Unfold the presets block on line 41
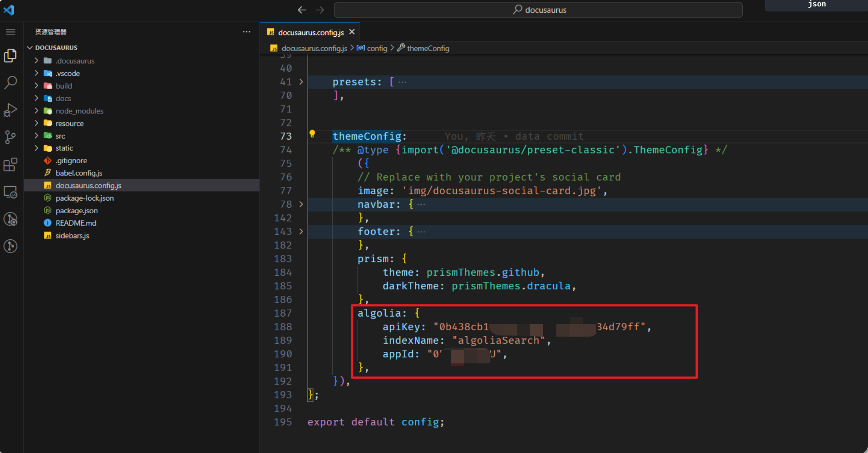 click(x=301, y=82)
